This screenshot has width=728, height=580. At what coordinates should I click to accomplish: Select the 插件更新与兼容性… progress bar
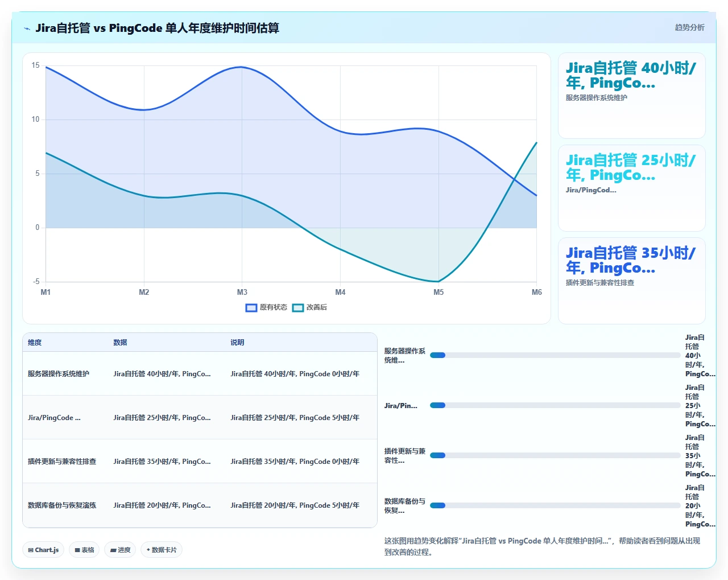(555, 455)
